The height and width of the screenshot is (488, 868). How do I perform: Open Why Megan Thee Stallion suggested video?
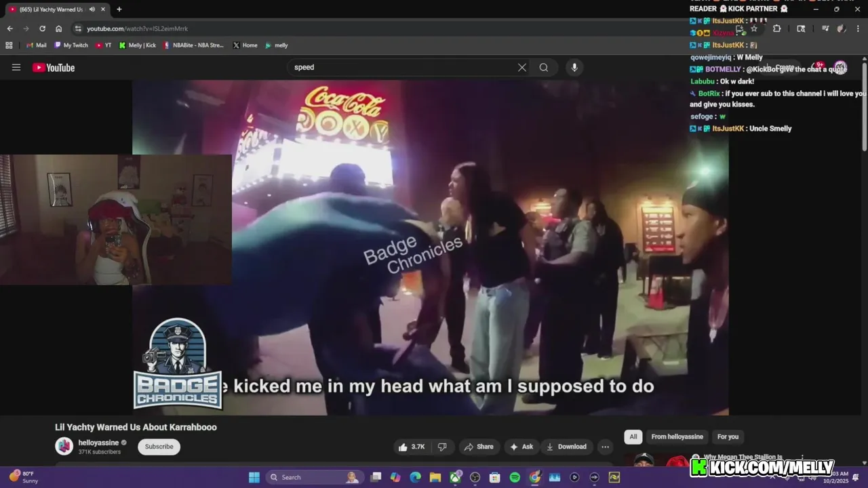[743, 457]
